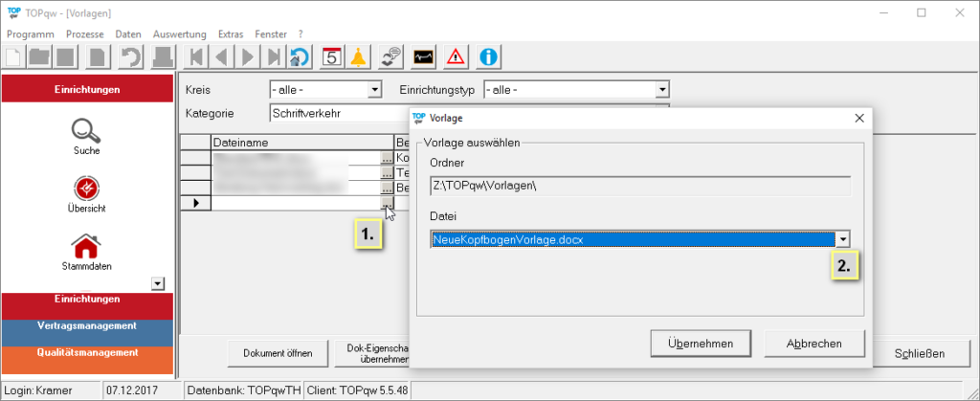Click the Übernehmen button
The image size is (980, 401).
click(702, 344)
